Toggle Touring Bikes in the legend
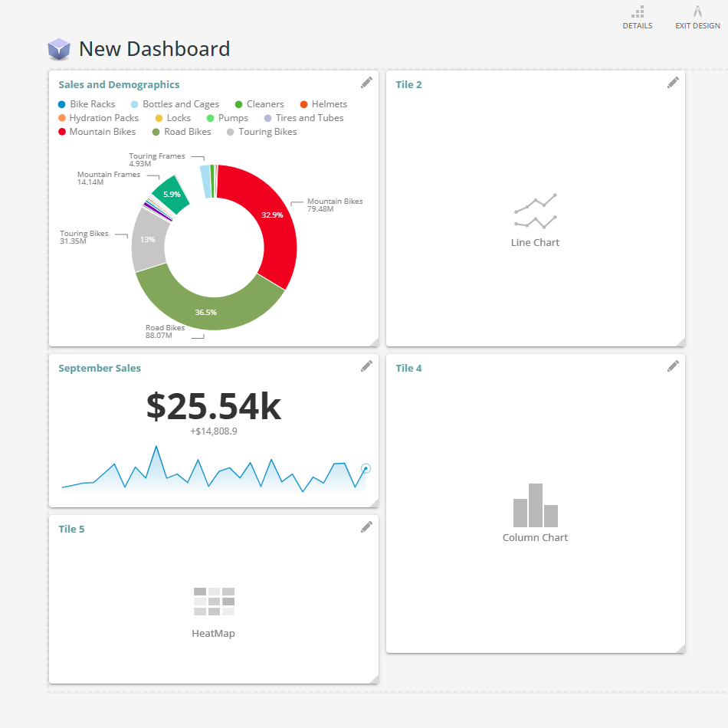The height and width of the screenshot is (728, 728). 261,132
